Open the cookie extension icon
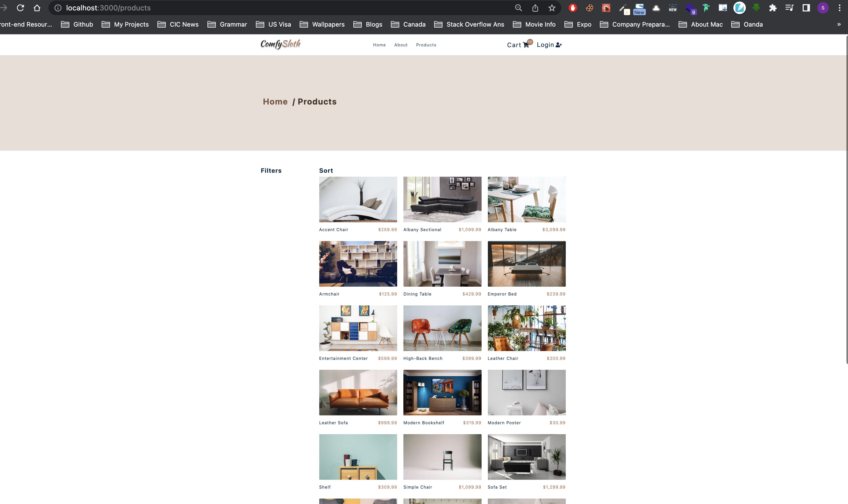 pos(589,8)
